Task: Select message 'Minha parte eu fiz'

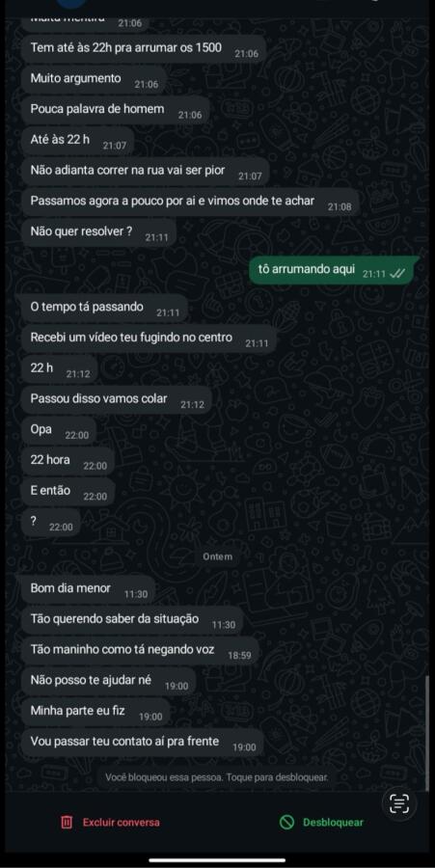Action: (95, 712)
